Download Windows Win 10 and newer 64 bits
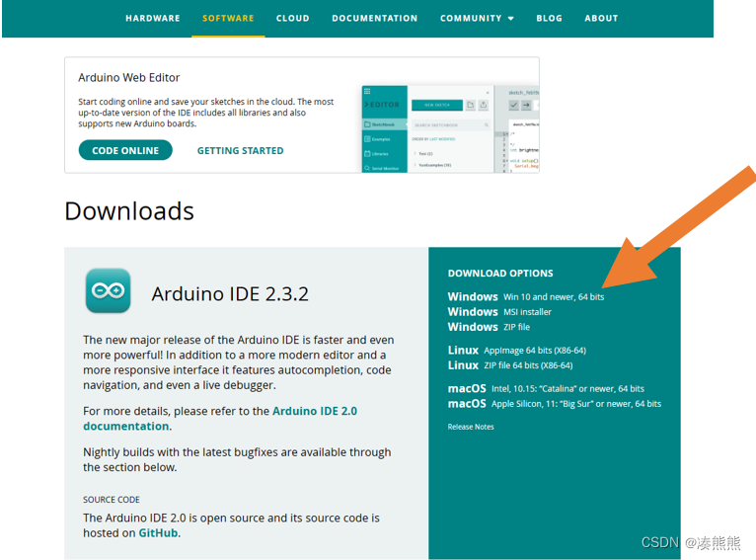The height and width of the screenshot is (560, 756). pyautogui.click(x=525, y=296)
